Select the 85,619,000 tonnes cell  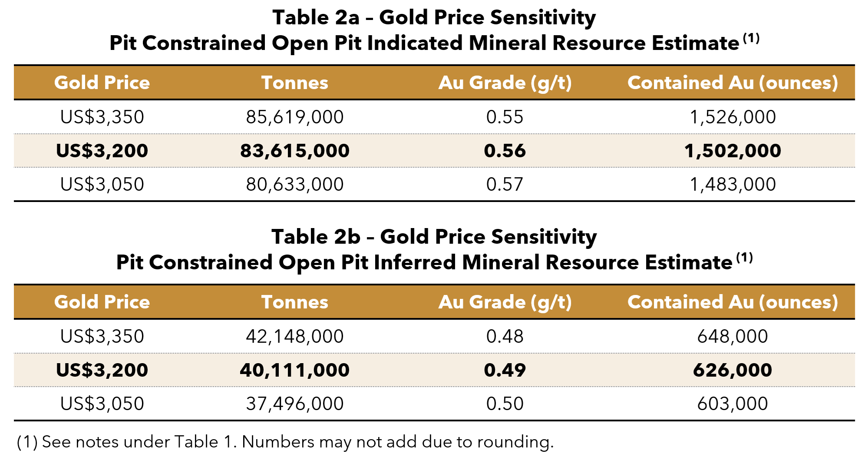[x=295, y=117]
